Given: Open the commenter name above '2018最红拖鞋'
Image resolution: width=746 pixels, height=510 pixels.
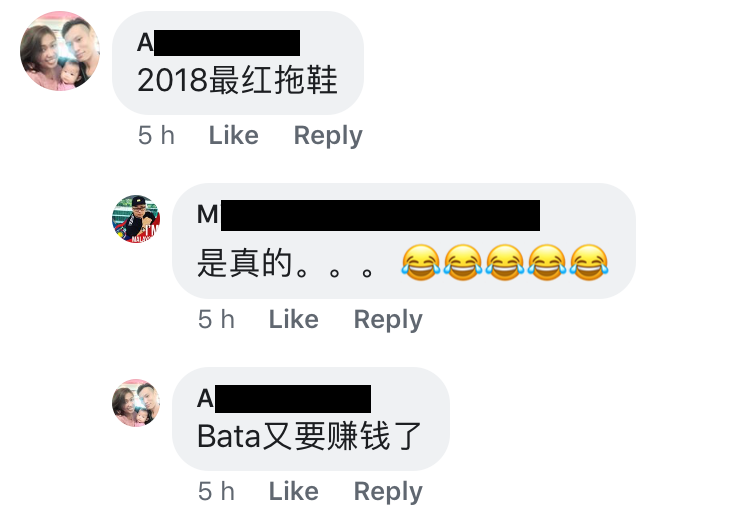Looking at the screenshot, I should click(x=218, y=43).
